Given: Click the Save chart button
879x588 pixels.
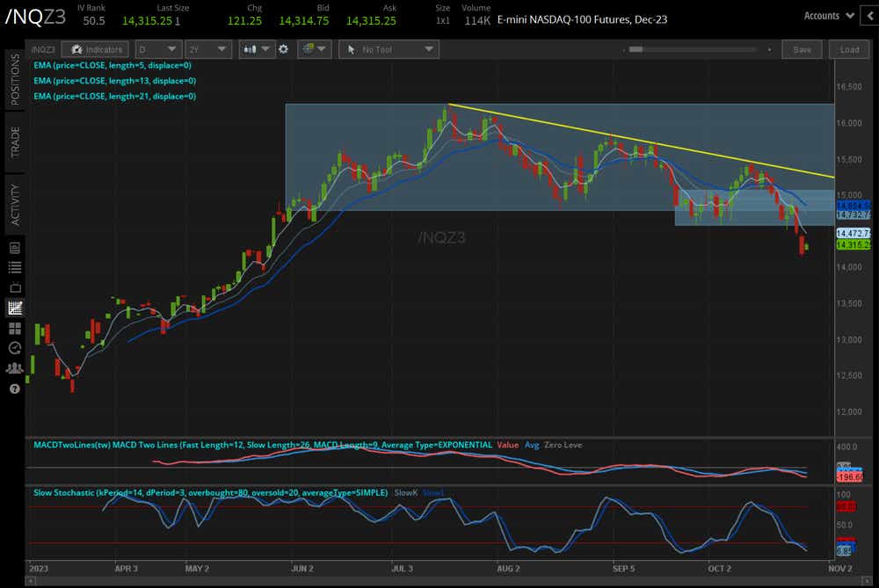Looking at the screenshot, I should point(803,49).
